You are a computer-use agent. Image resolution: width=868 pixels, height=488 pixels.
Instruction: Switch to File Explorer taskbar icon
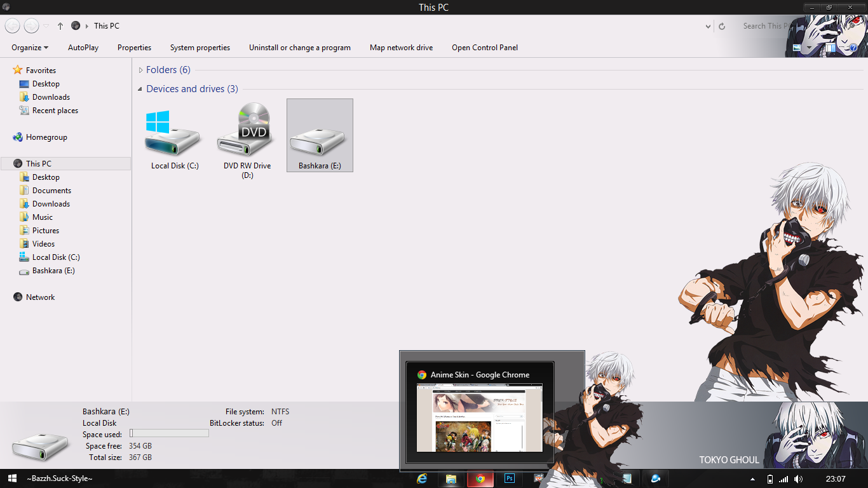451,478
